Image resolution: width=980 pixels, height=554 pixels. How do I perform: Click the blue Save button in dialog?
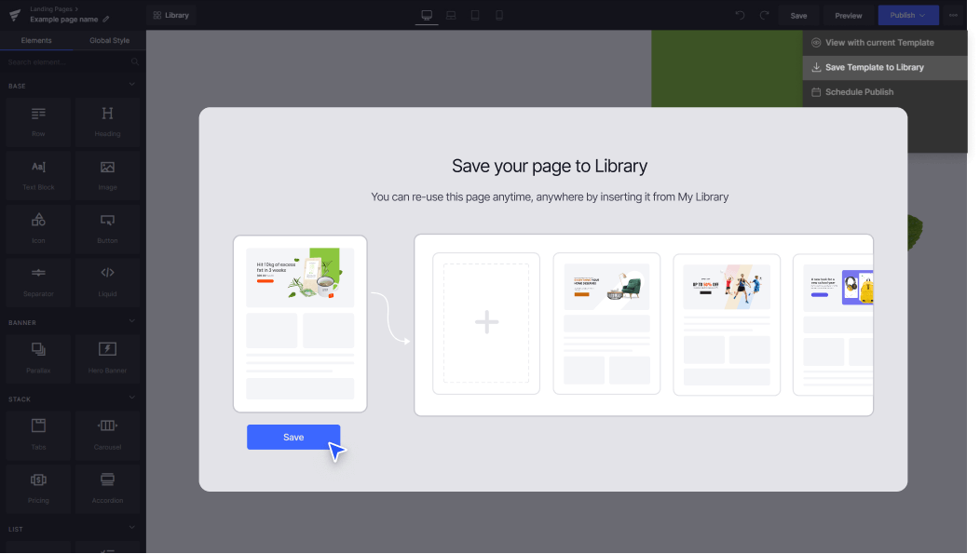[x=293, y=438]
